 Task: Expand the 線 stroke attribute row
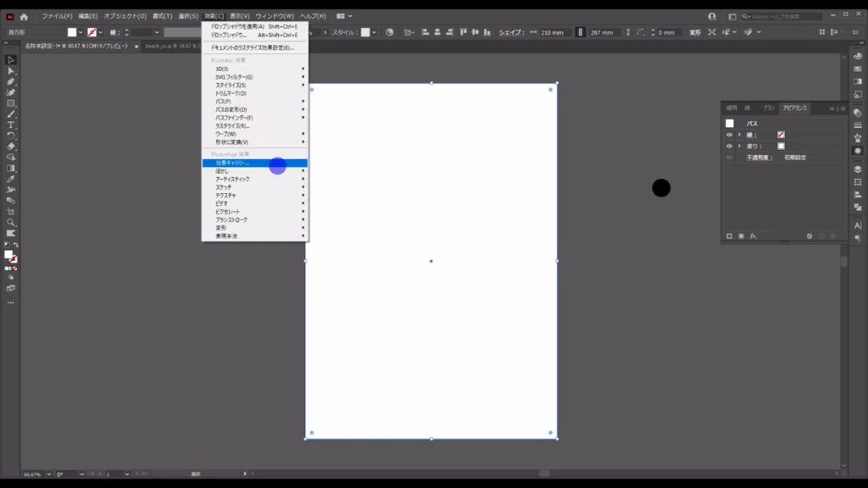[x=739, y=135]
